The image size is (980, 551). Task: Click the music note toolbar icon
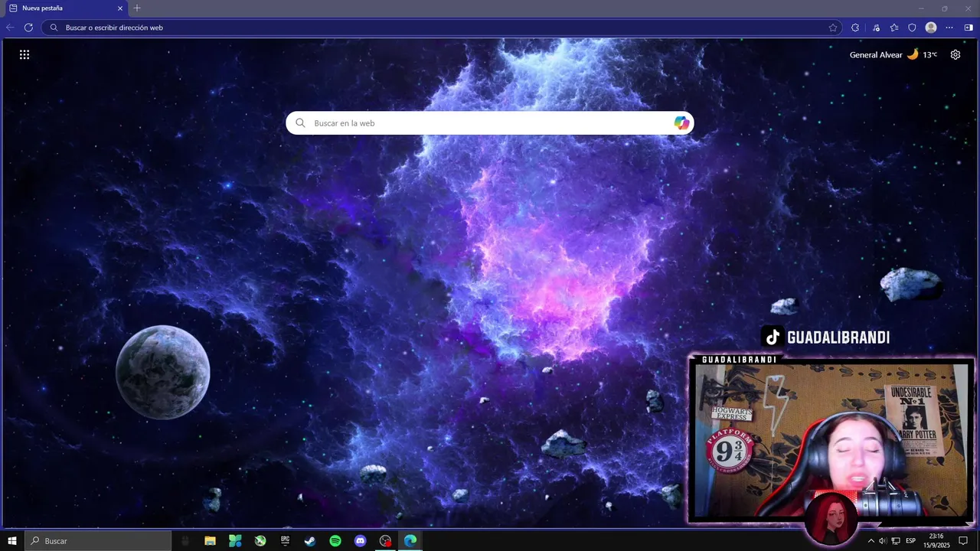point(876,28)
